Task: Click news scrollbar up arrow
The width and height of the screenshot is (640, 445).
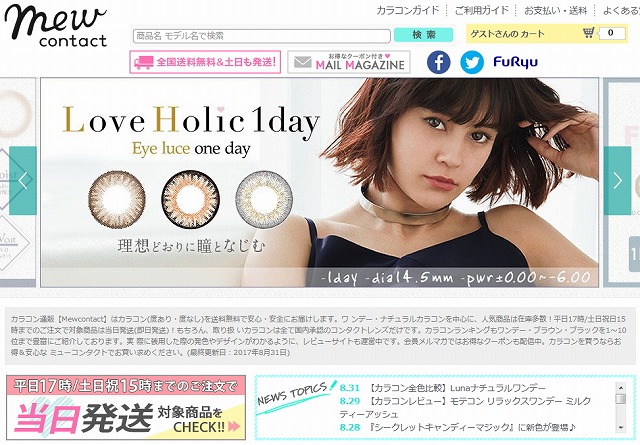Action: 621,387
